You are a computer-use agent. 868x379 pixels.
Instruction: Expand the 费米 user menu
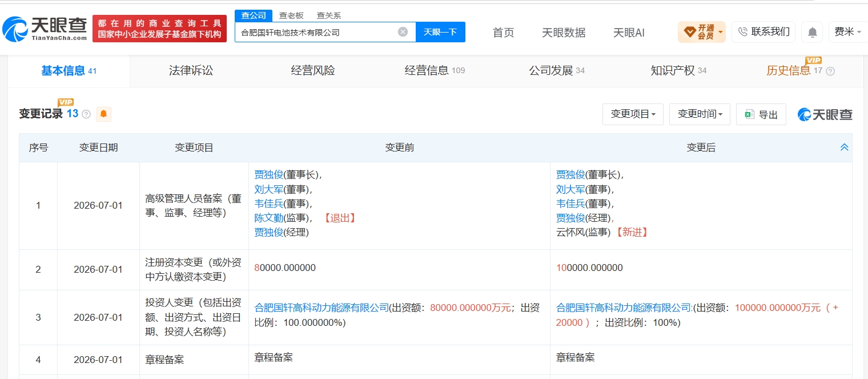click(x=848, y=32)
